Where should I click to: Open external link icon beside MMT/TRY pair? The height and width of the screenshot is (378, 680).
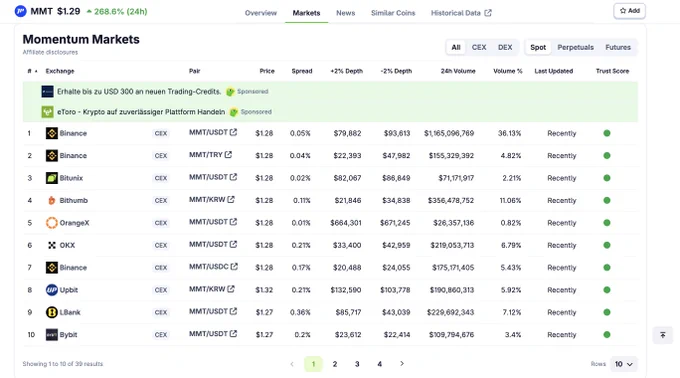[x=228, y=154]
